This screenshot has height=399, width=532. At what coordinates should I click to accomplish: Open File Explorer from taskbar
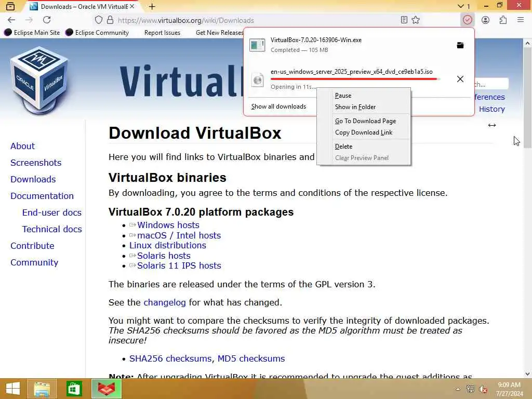(42, 389)
